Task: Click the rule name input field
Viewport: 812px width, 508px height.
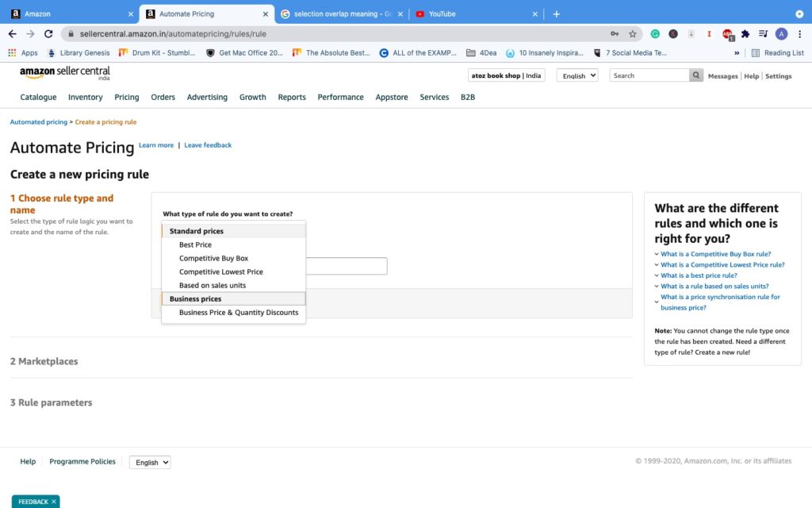Action: [x=349, y=265]
